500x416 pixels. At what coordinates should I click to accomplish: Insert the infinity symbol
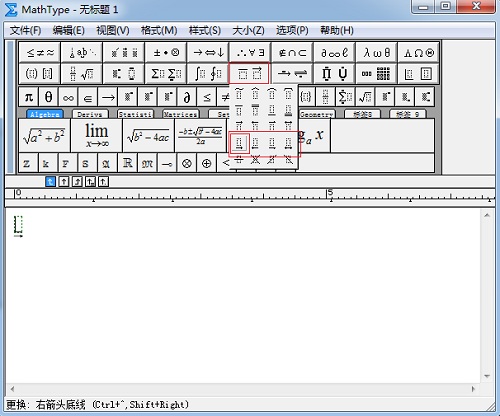coord(68,97)
